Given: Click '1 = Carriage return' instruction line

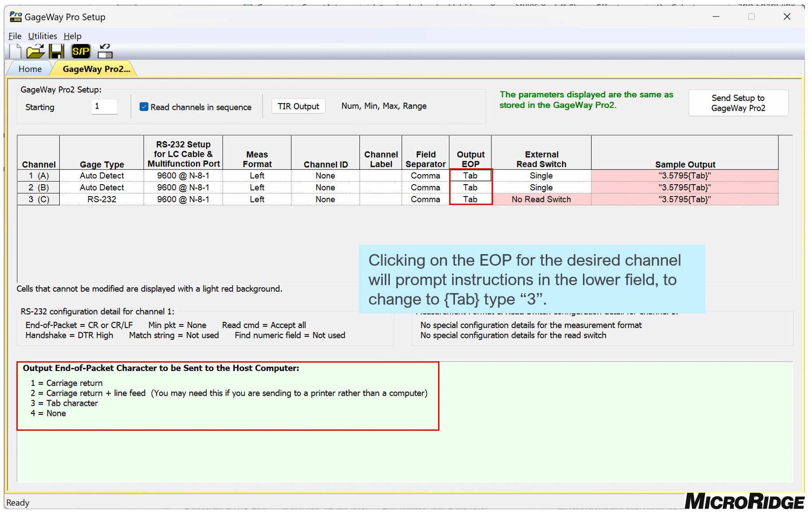Looking at the screenshot, I should [x=66, y=383].
